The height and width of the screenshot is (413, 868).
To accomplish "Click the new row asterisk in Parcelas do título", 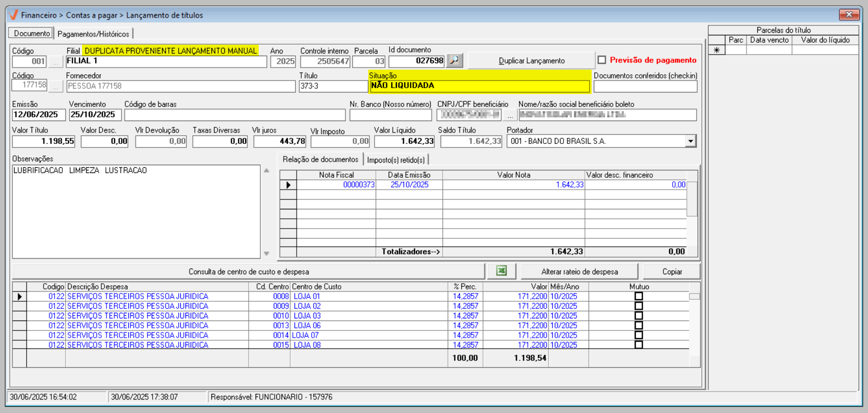I will tap(717, 50).
